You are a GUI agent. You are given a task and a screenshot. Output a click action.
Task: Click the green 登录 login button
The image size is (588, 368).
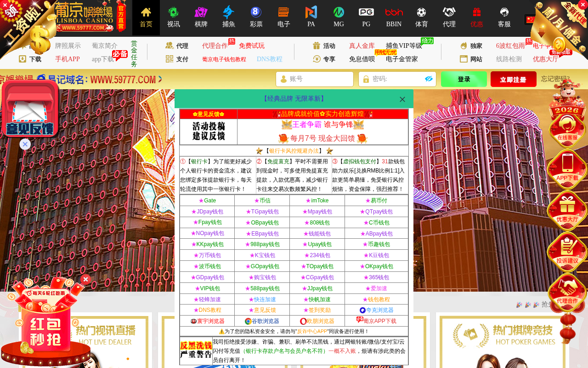pyautogui.click(x=464, y=79)
